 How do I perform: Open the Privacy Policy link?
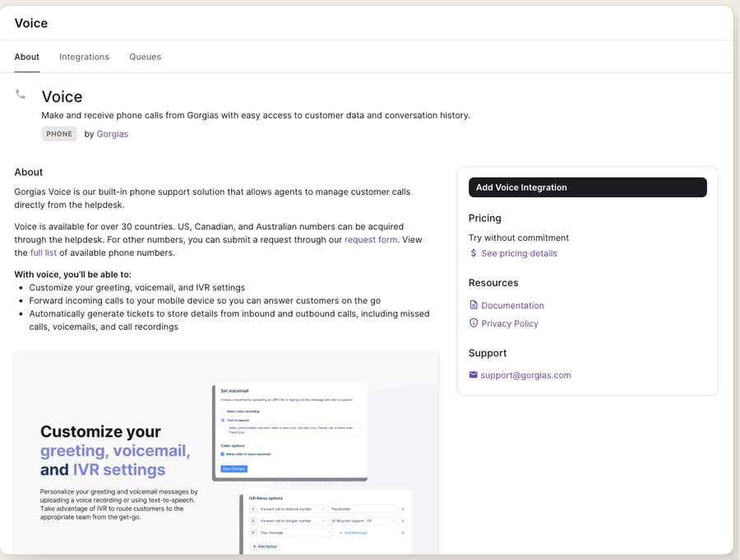[510, 323]
